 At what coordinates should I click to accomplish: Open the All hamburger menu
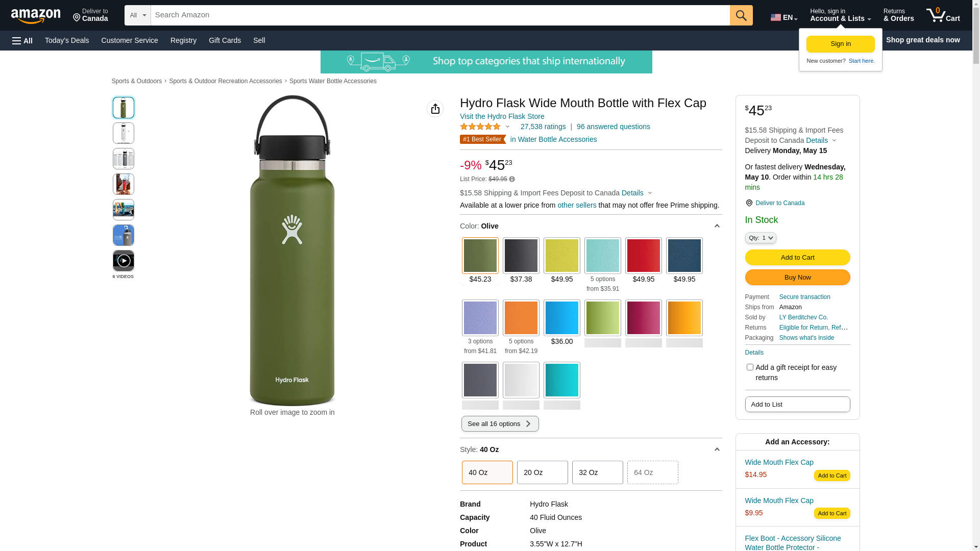tap(22, 40)
